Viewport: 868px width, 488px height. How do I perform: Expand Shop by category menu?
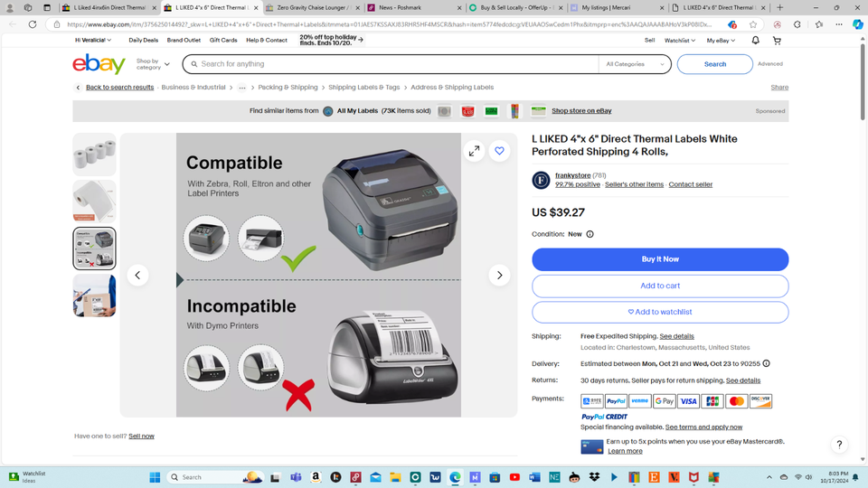153,64
